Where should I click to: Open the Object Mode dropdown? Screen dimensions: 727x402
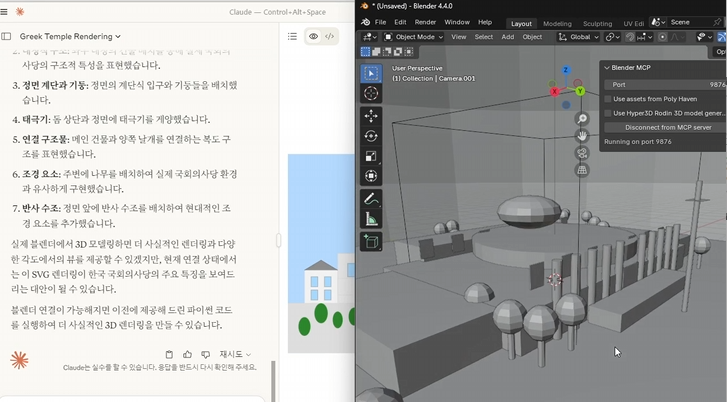pyautogui.click(x=414, y=37)
